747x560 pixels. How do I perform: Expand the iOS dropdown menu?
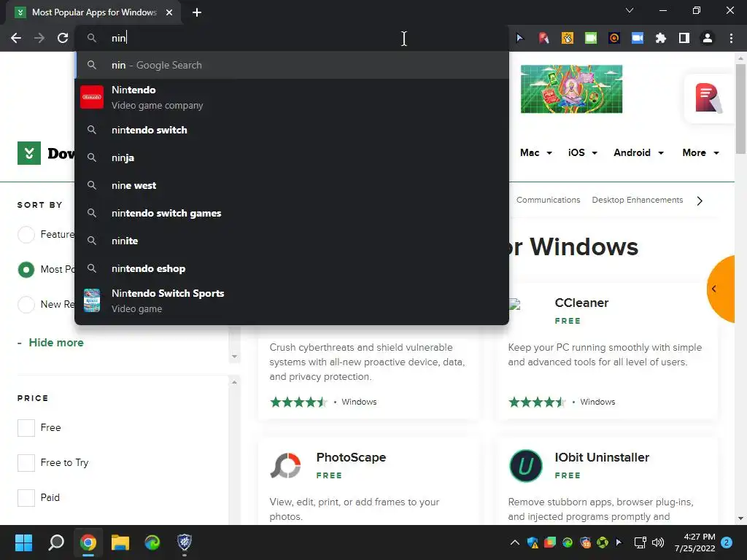click(583, 153)
